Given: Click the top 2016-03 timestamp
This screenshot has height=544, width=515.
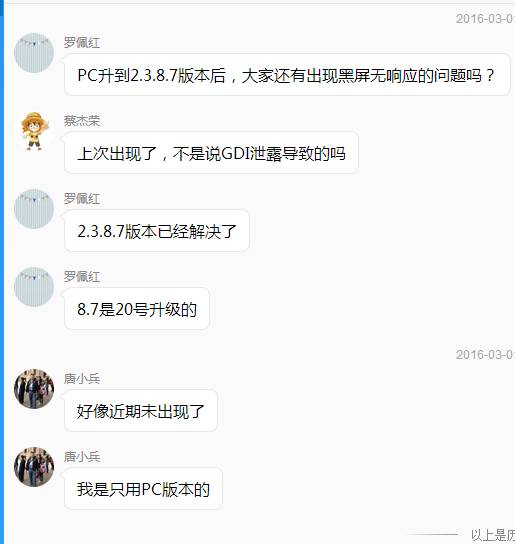Looking at the screenshot, I should point(485,19).
